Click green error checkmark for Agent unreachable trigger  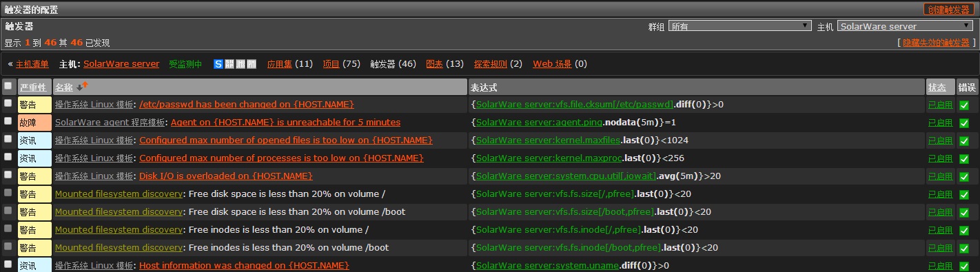click(x=964, y=123)
